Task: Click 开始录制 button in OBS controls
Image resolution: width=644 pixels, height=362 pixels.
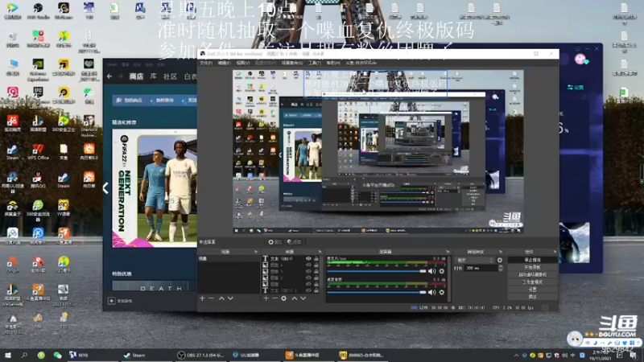Action: [533, 267]
